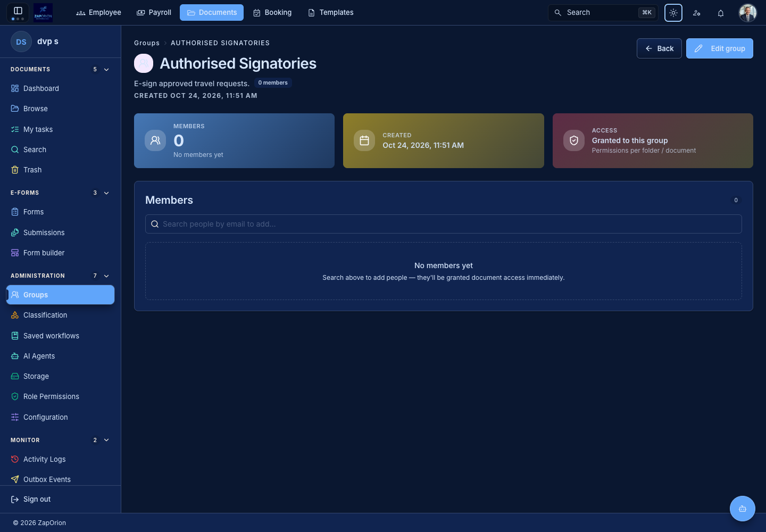Open Browse in the sidebar

pyautogui.click(x=61, y=109)
